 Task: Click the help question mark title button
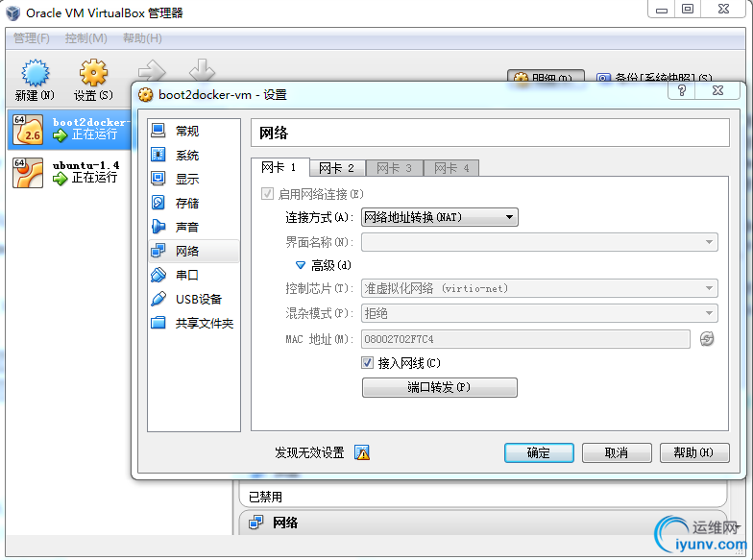682,90
